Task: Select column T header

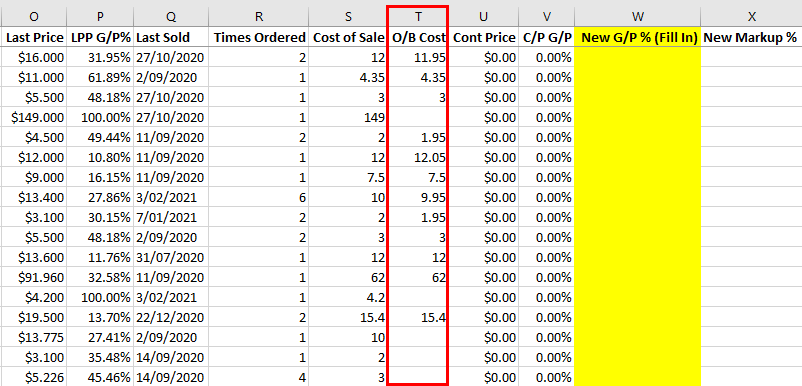Action: click(x=418, y=16)
